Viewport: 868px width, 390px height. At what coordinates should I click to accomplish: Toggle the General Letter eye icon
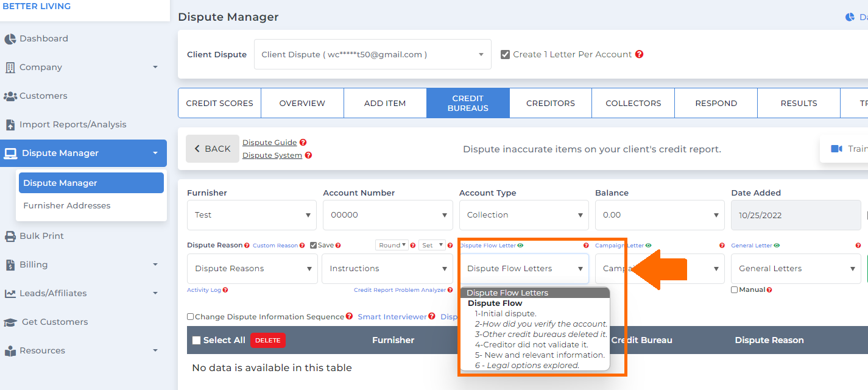pos(777,246)
